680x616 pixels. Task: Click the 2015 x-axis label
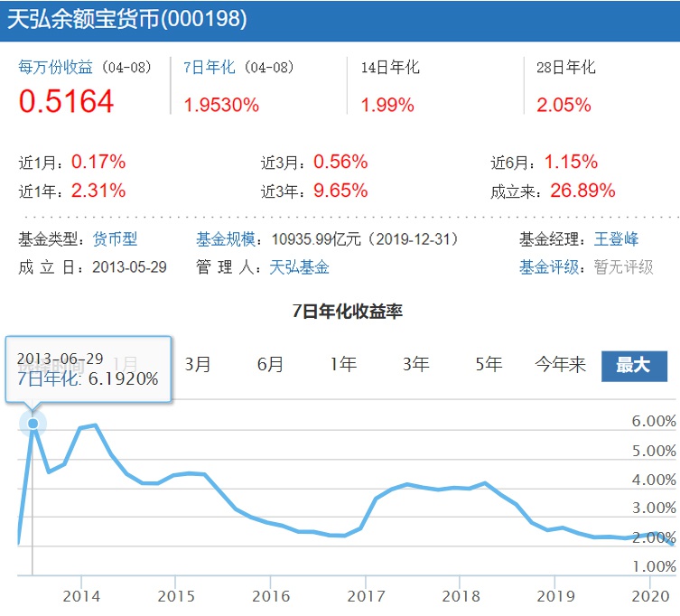(176, 596)
